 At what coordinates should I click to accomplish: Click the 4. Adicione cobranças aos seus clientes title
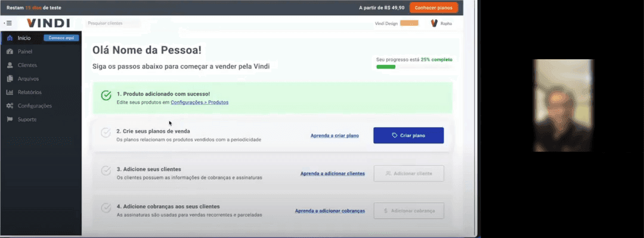pyautogui.click(x=168, y=206)
